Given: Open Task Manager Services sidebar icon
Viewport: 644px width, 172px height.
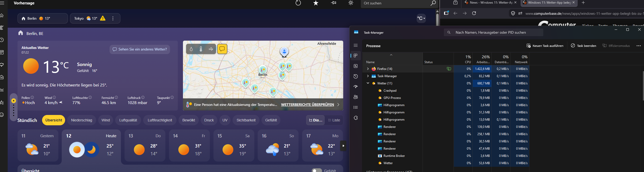Looking at the screenshot, I should pos(355,118).
